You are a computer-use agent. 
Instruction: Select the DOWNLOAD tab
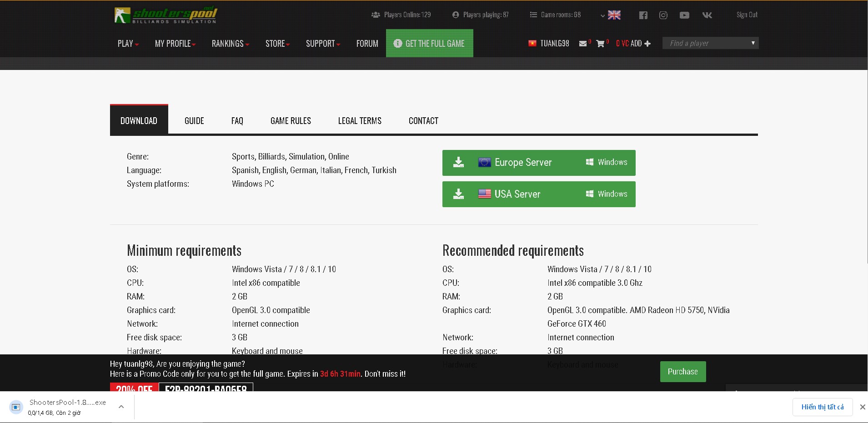click(139, 119)
